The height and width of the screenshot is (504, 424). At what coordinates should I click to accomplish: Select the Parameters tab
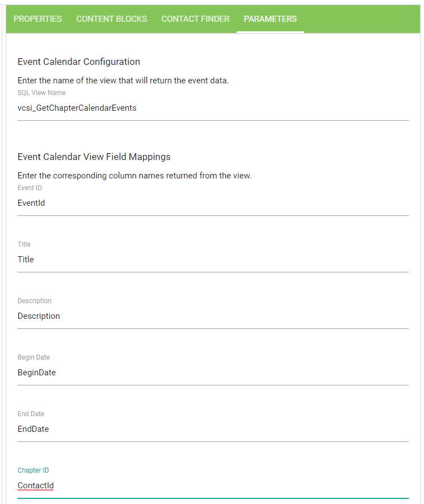click(270, 19)
